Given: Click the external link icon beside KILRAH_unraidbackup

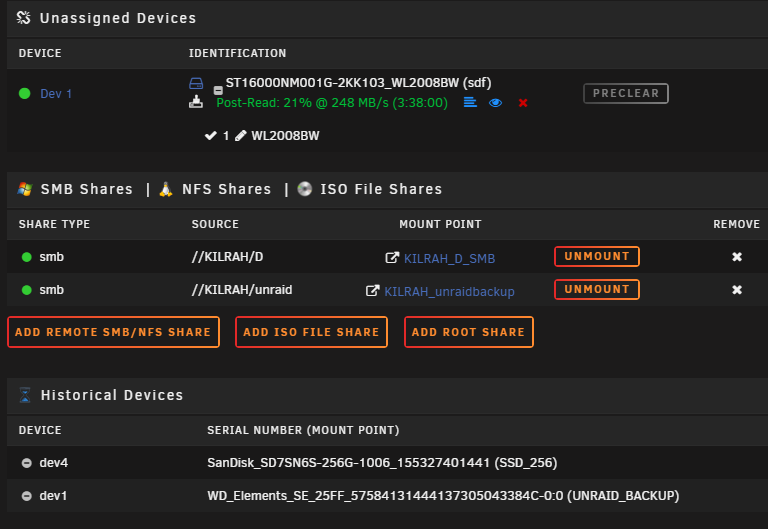Looking at the screenshot, I should point(372,291).
